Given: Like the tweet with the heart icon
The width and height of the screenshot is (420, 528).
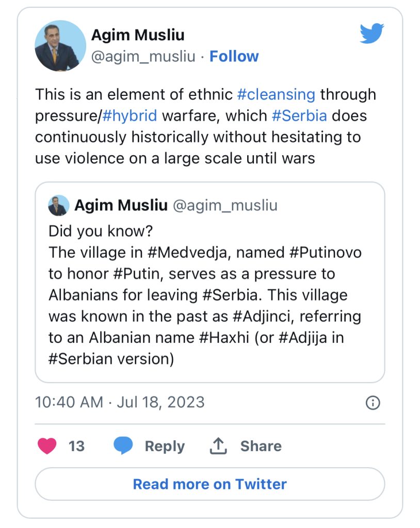Looking at the screenshot, I should point(47,446).
